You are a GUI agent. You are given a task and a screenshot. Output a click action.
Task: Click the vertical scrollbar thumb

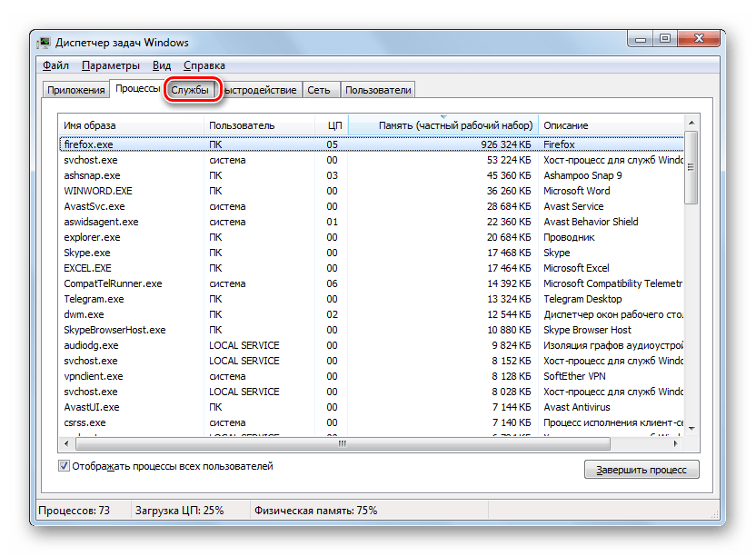(691, 167)
